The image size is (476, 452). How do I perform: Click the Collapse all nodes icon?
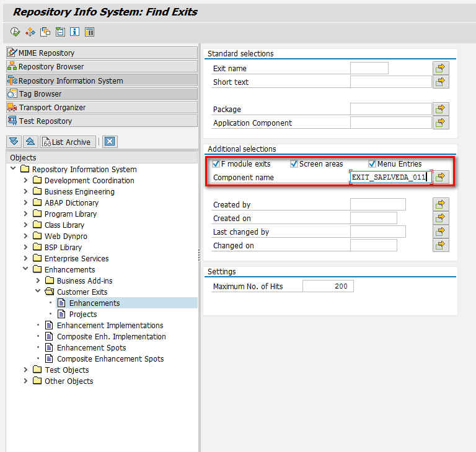click(x=30, y=142)
